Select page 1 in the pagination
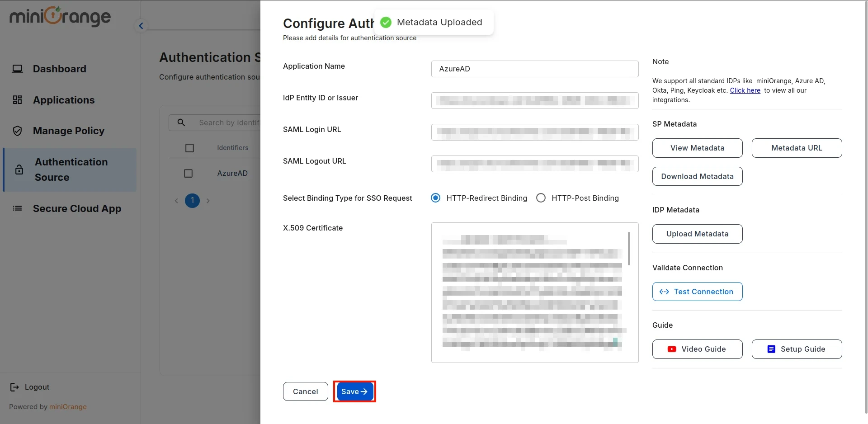The image size is (868, 424). click(x=192, y=201)
